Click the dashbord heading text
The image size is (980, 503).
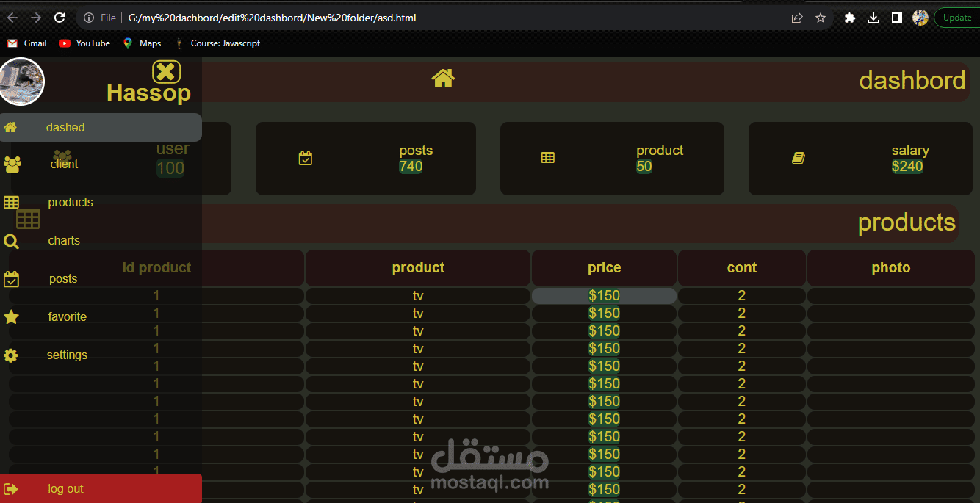(912, 80)
